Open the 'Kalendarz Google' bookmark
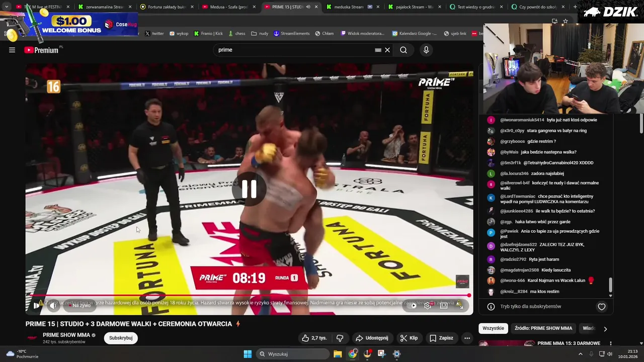The height and width of the screenshot is (362, 644). coord(414,34)
